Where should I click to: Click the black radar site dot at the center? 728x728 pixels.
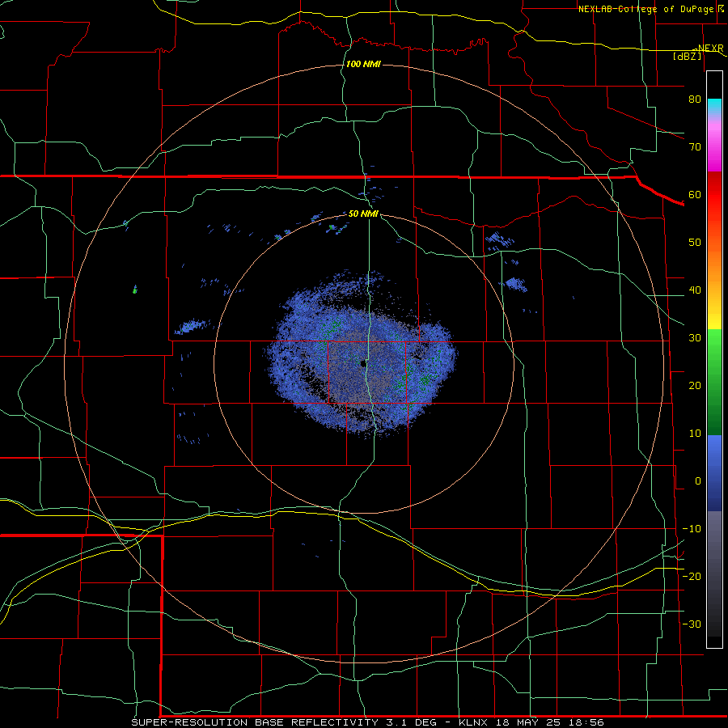362,364
